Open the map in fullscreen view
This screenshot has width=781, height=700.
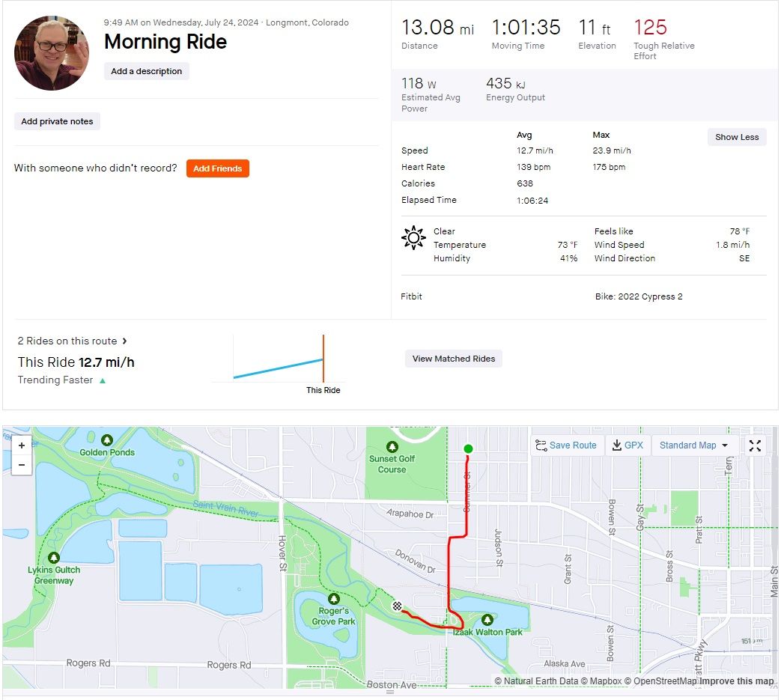pos(755,445)
